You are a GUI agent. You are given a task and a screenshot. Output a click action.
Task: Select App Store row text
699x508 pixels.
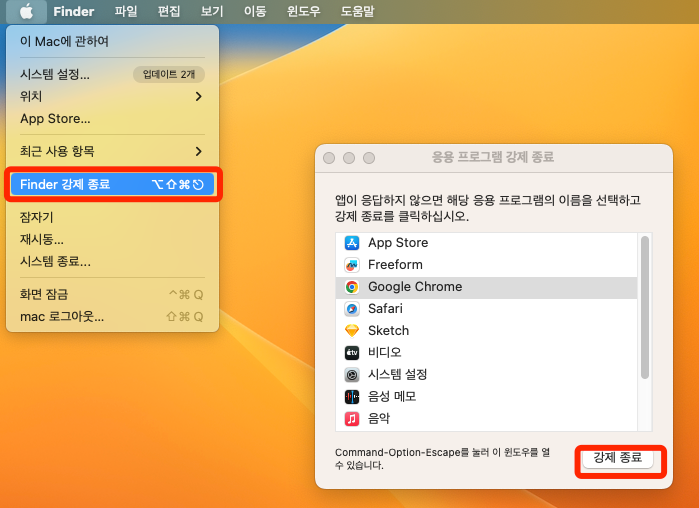tap(398, 243)
